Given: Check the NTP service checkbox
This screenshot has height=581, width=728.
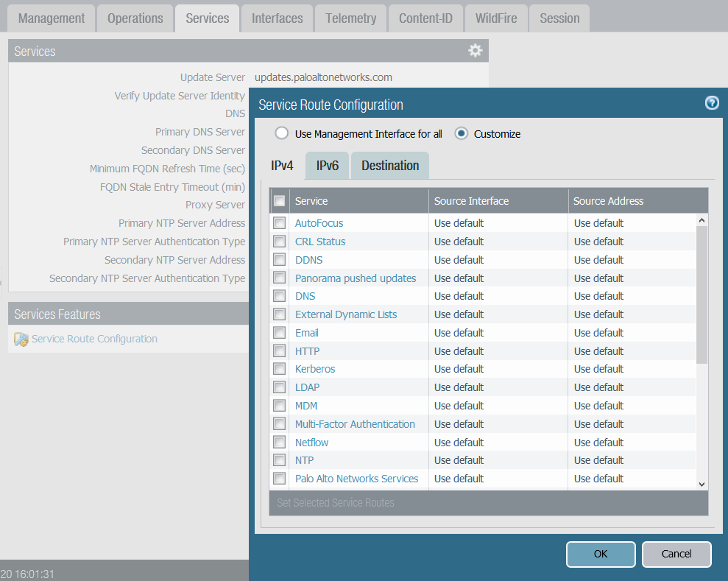Looking at the screenshot, I should point(279,460).
